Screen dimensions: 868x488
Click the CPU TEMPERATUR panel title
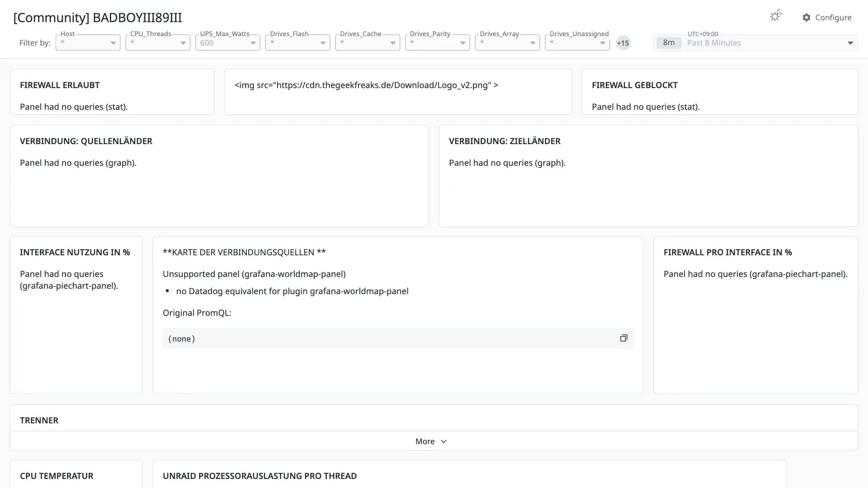(x=57, y=476)
